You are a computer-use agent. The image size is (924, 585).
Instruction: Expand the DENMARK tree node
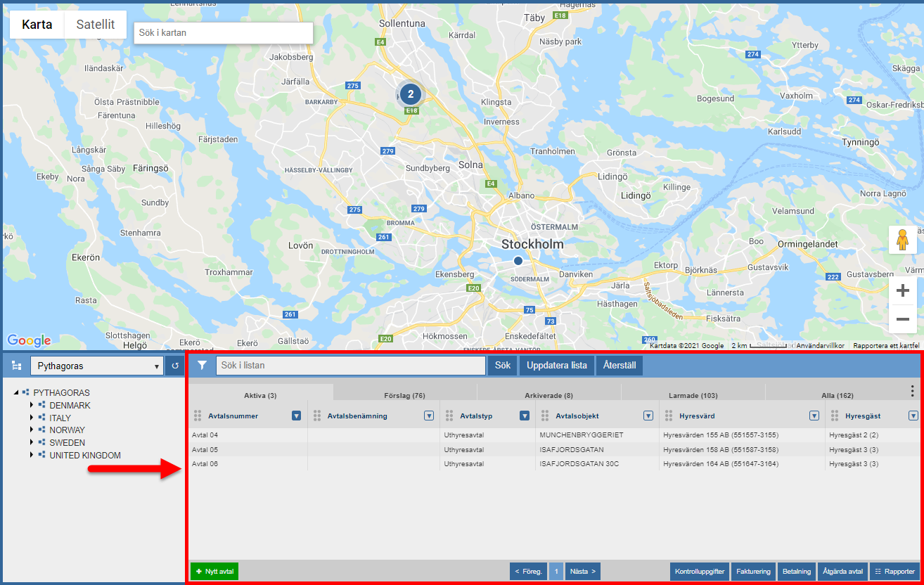[32, 406]
